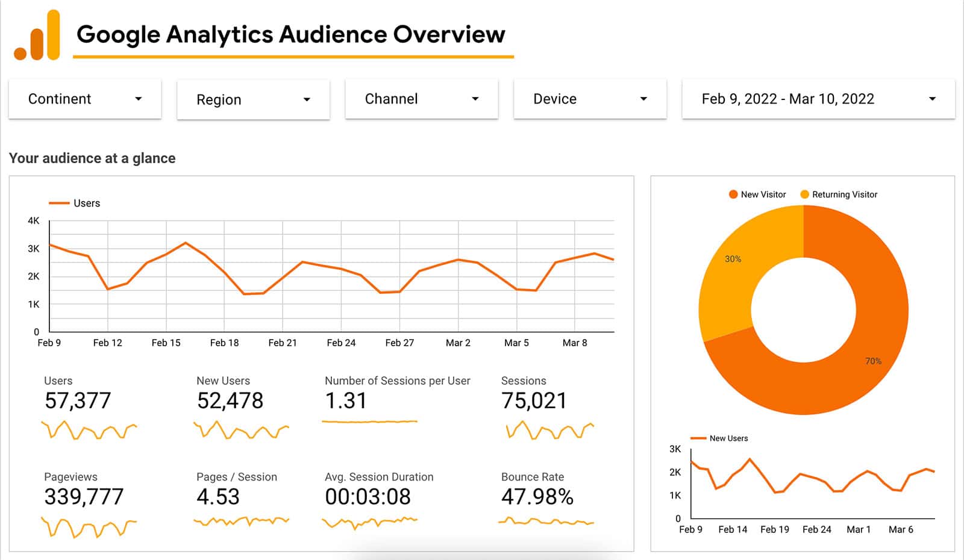Click the Bounce Rate metric label
Screen dimensions: 964x560
point(533,477)
